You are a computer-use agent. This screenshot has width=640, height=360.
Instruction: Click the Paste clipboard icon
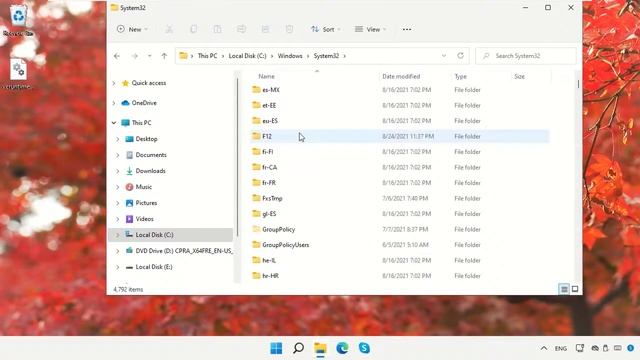[217, 29]
